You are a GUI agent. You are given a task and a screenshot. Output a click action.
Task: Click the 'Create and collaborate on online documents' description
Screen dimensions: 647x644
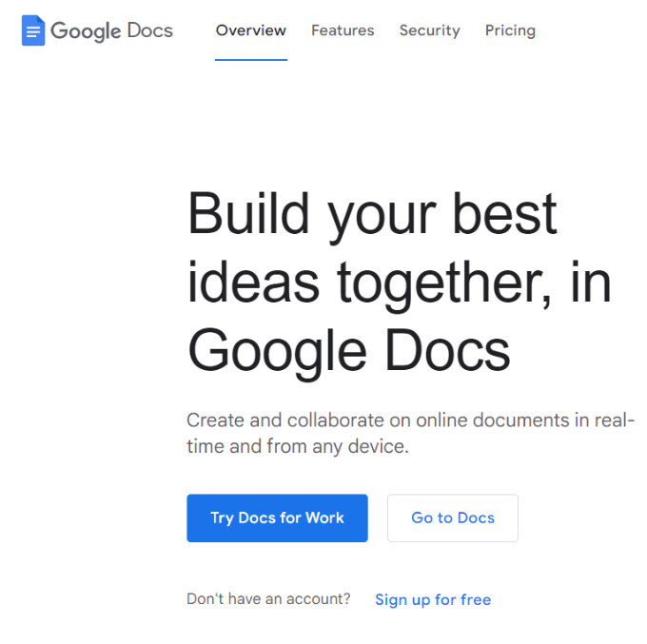(411, 433)
